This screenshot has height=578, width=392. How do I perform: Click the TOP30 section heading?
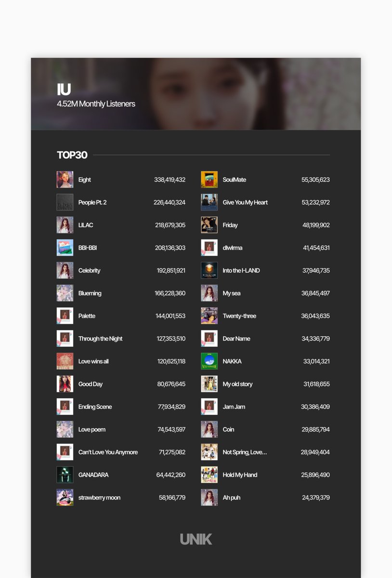[x=72, y=155]
